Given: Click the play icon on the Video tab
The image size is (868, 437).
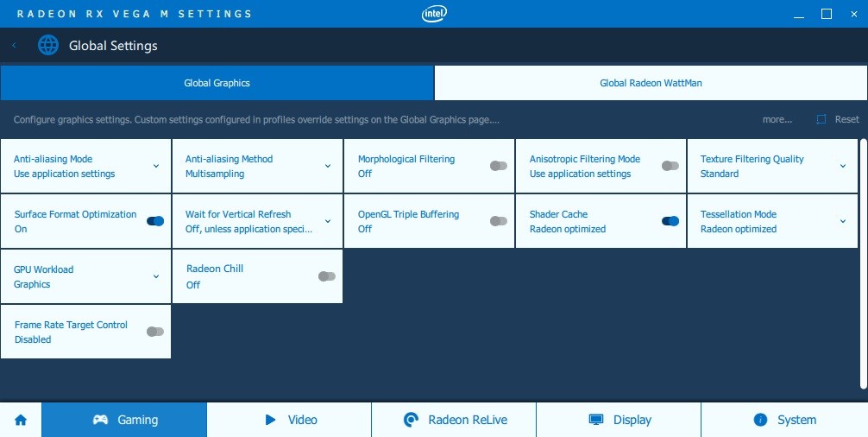Looking at the screenshot, I should [270, 420].
